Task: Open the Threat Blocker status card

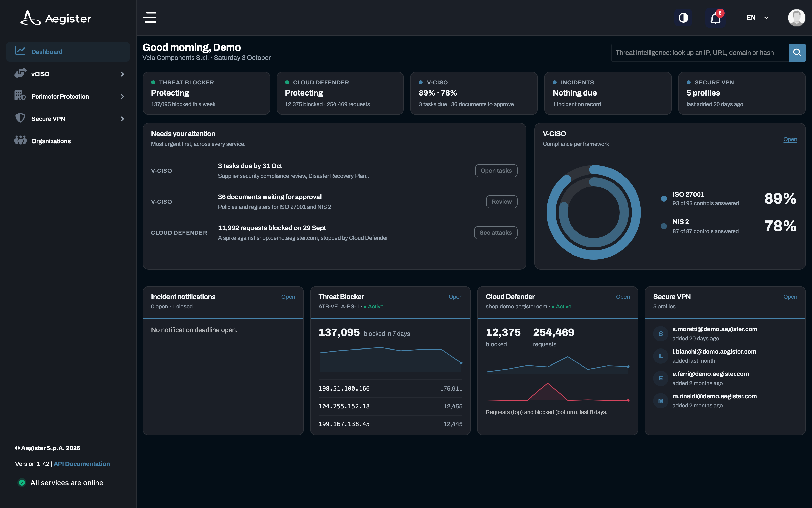Action: (x=206, y=93)
